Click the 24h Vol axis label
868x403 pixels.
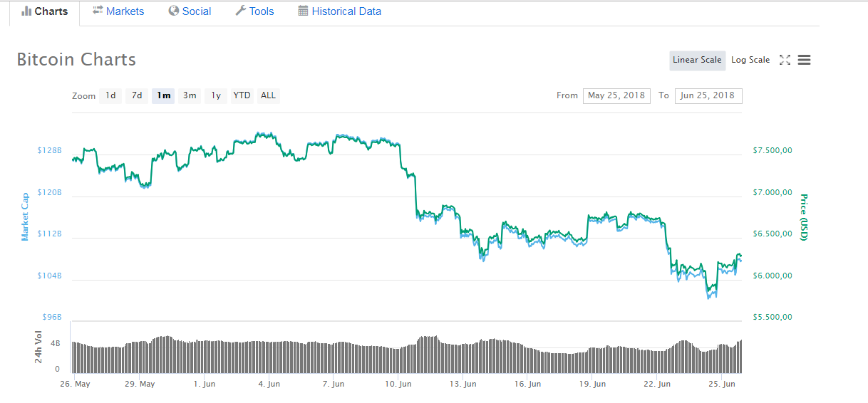point(38,347)
